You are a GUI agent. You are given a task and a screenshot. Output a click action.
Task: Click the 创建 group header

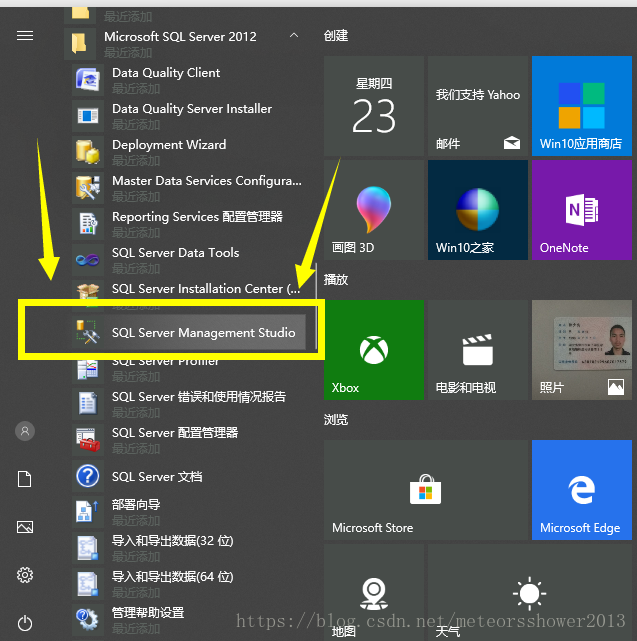click(336, 36)
